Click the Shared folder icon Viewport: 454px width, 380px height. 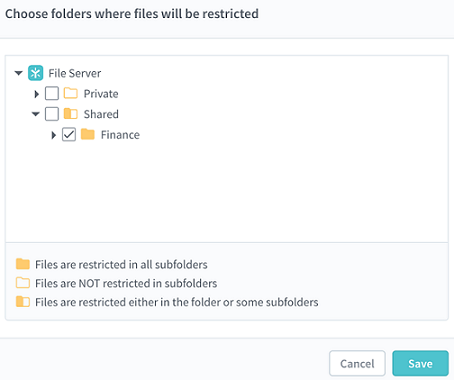click(71, 114)
